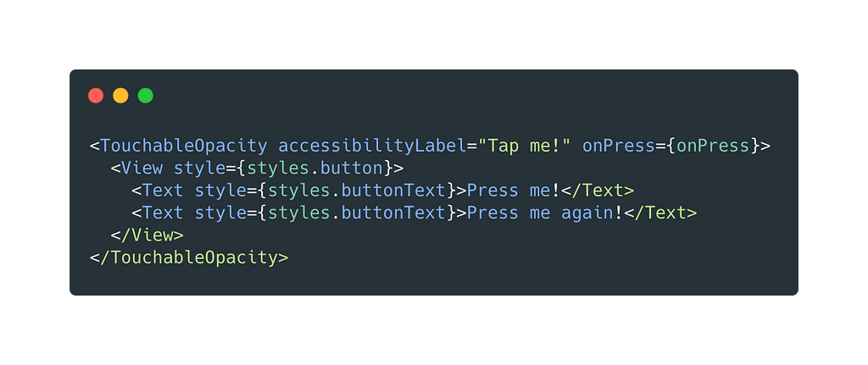Click styles.button in the View style
The image size is (868, 365).
pyautogui.click(x=315, y=169)
